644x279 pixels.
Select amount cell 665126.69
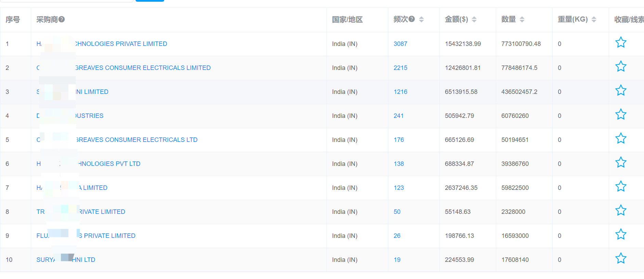(459, 140)
